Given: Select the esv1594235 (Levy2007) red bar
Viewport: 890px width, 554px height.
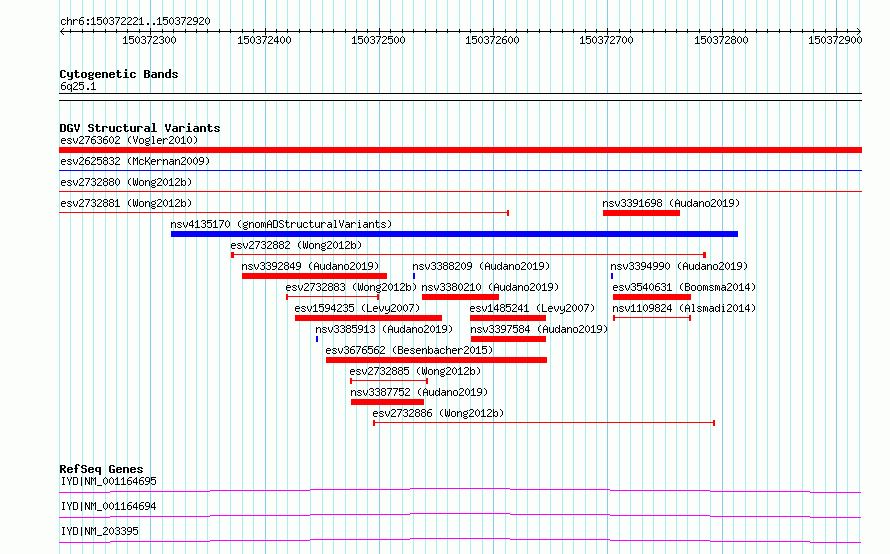Looking at the screenshot, I should click(368, 318).
